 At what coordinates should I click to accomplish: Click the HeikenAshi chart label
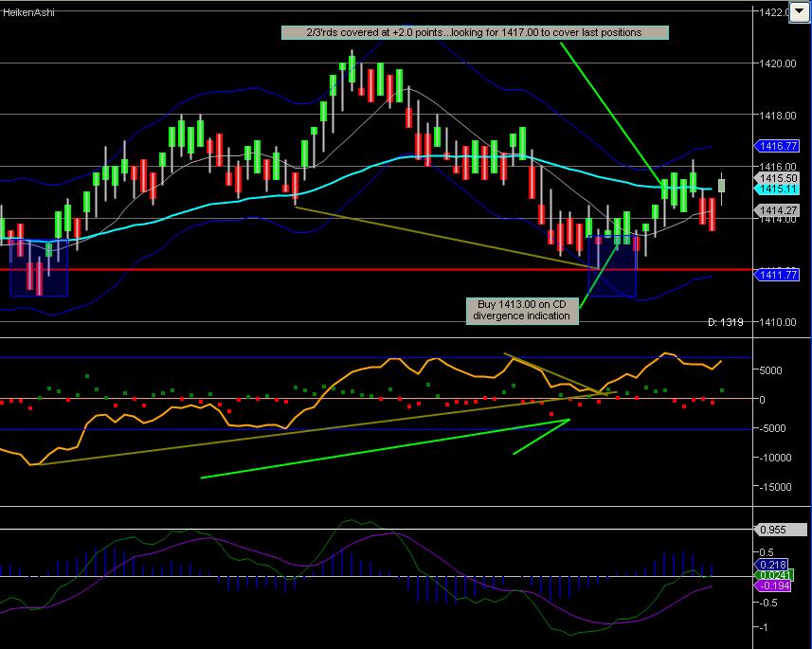pos(28,12)
